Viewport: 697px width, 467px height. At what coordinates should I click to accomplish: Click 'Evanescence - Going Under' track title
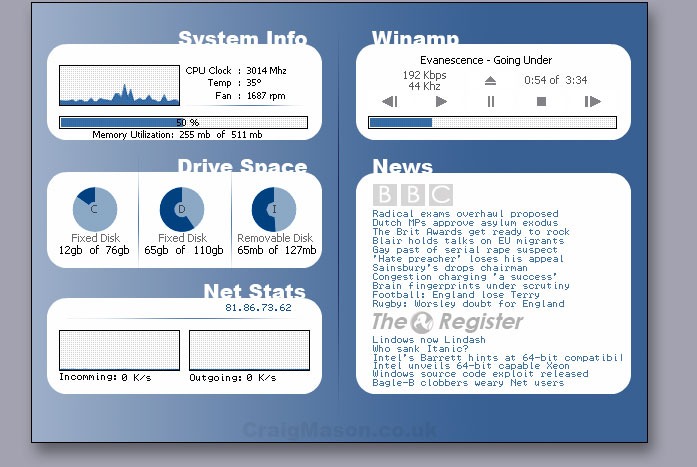point(486,60)
